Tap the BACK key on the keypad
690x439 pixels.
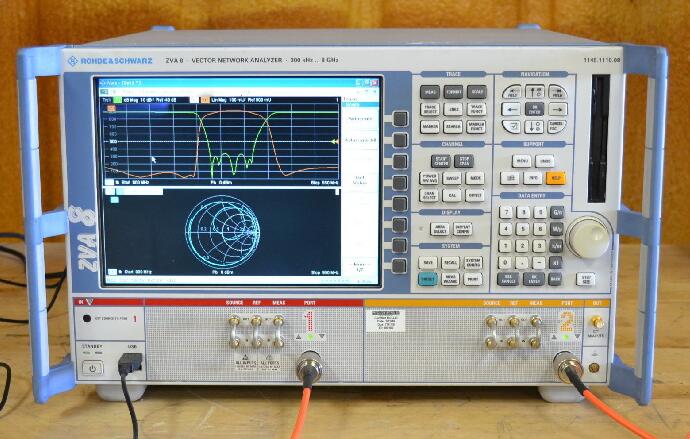point(555,279)
